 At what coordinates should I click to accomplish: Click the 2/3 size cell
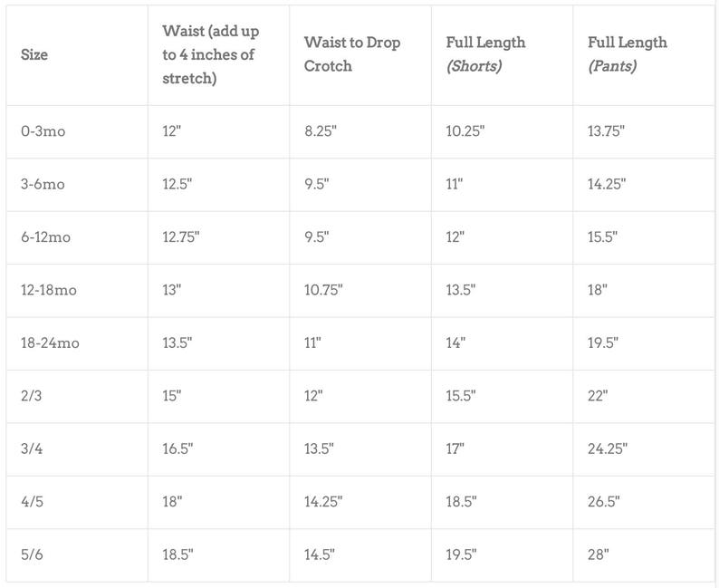pyautogui.click(x=31, y=395)
